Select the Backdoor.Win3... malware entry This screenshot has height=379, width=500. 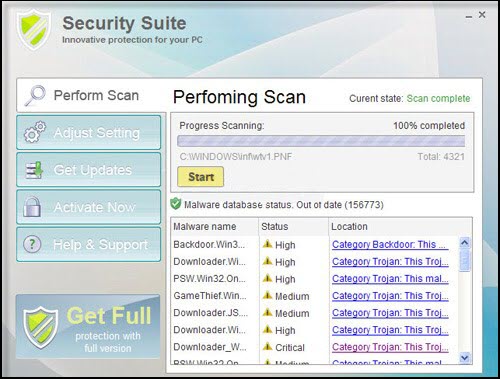(209, 244)
